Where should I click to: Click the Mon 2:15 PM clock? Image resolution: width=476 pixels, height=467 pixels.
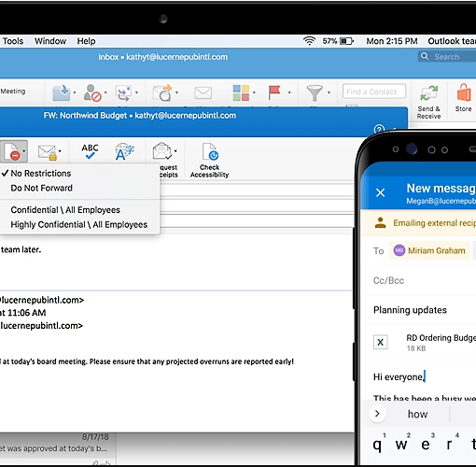pos(392,41)
